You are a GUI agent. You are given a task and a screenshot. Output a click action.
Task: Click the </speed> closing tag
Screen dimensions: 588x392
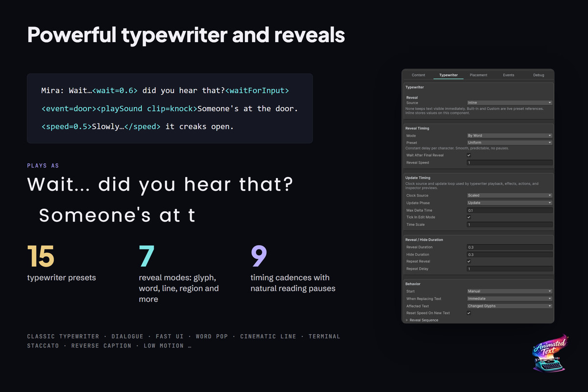point(143,126)
